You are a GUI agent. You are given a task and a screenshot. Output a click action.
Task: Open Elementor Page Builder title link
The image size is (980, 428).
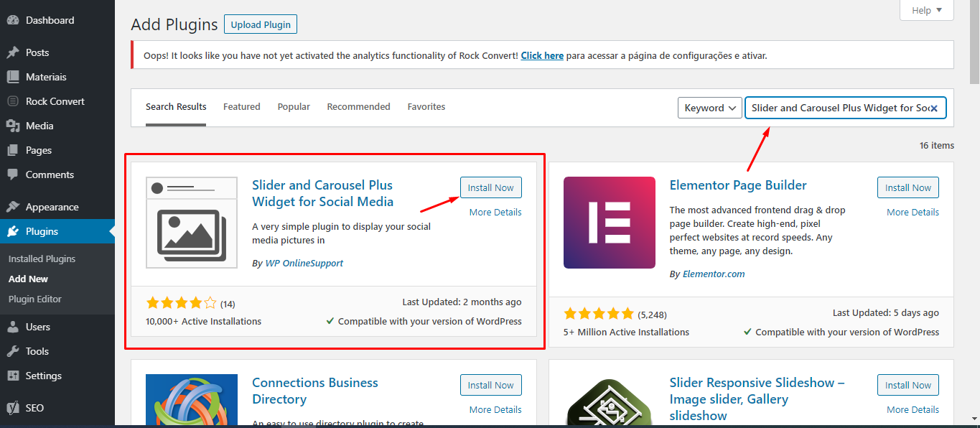coord(738,185)
